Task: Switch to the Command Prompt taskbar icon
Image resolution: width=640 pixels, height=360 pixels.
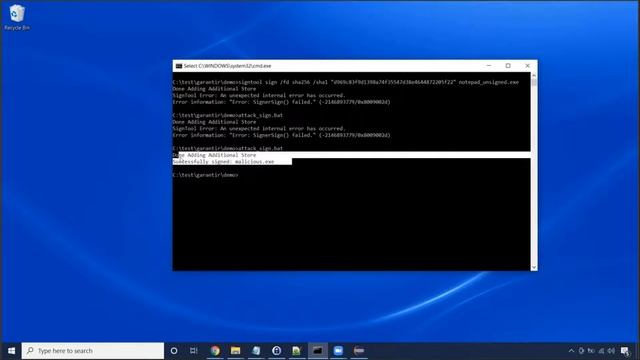Action: [318, 351]
